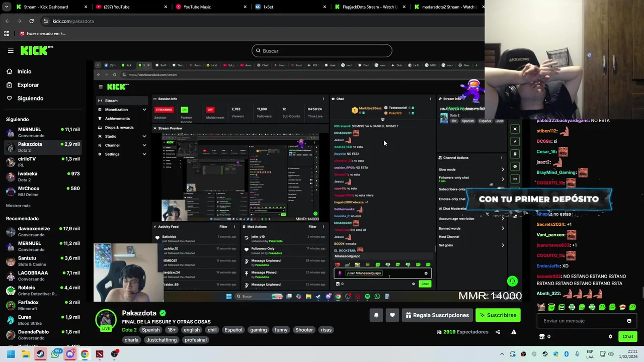644x362 pixels.
Task: Close the YouTube Music tab
Action: tap(245, 7)
